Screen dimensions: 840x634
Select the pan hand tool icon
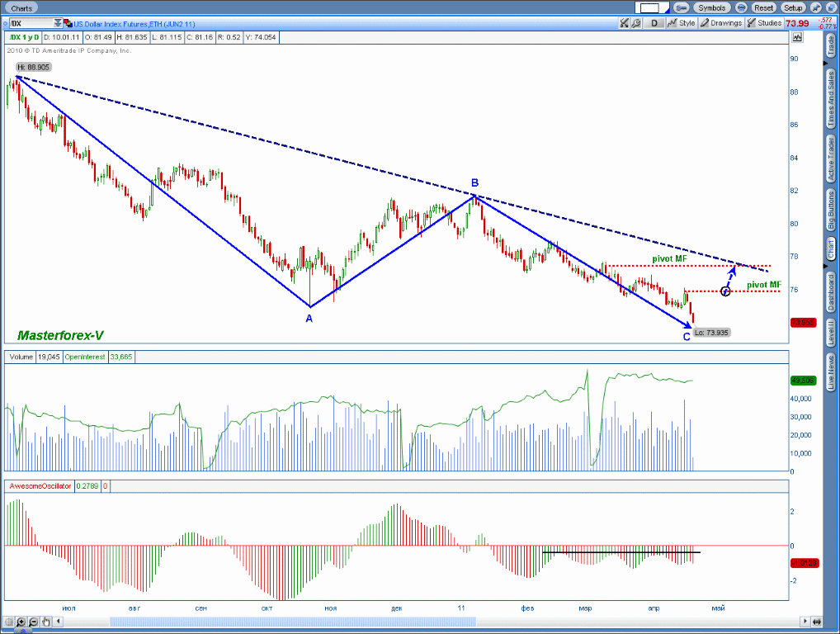click(x=46, y=622)
